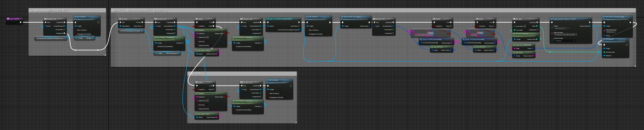Screen dimensions: 644x130
Task: Click resize handle of UrbanPlanning comment box
Action: pyautogui.click(x=105, y=55)
